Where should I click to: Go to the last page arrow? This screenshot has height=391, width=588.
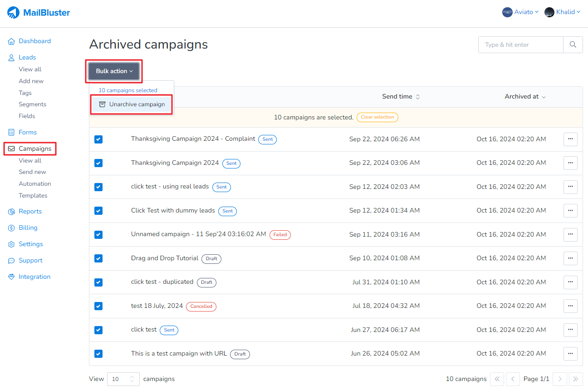click(x=576, y=379)
